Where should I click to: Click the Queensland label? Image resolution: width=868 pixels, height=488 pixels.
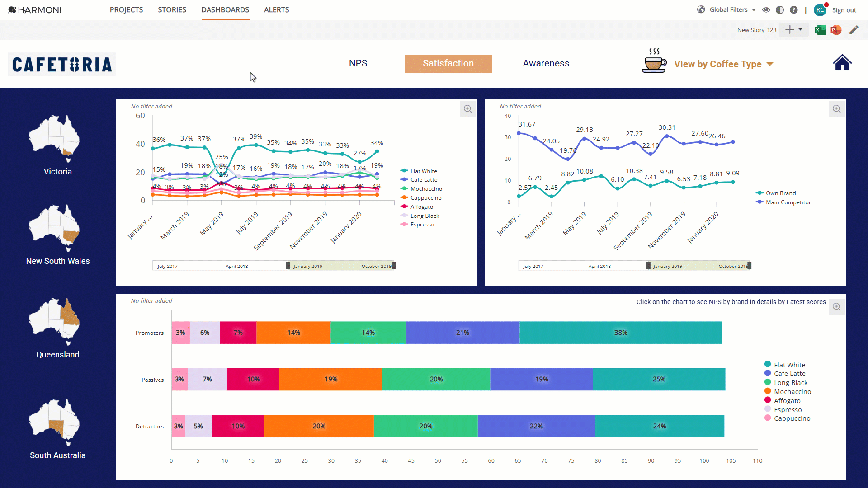pyautogui.click(x=58, y=355)
